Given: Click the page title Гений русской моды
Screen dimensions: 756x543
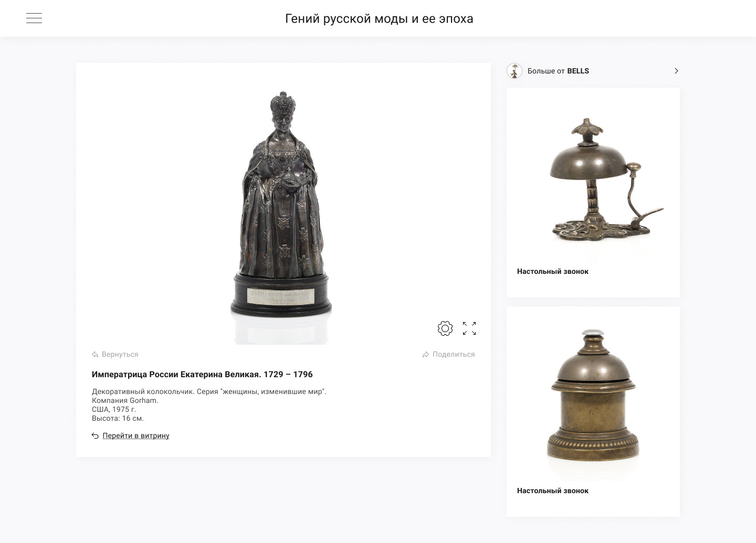Looking at the screenshot, I should 379,19.
